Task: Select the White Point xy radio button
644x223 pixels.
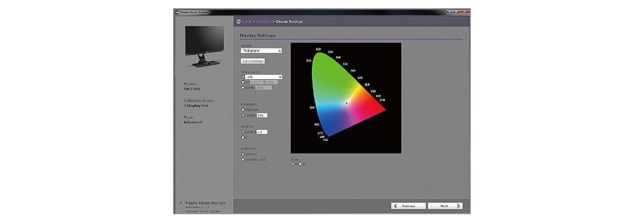Action: pos(243,82)
